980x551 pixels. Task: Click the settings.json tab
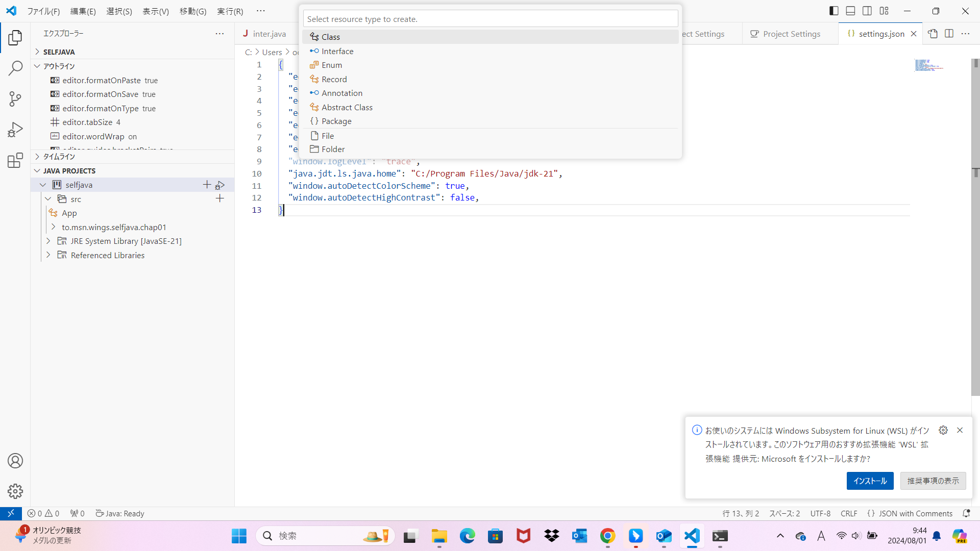coord(878,34)
